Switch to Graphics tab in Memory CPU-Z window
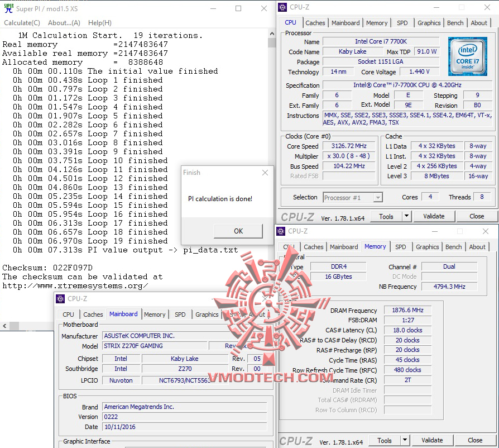 (427, 247)
